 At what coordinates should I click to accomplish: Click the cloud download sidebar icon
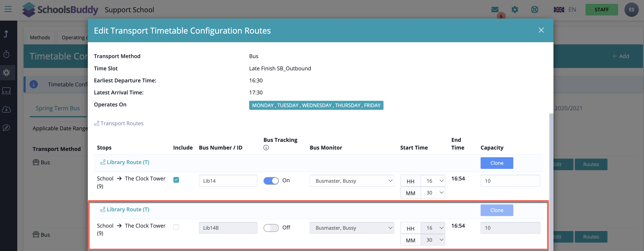click(7, 109)
